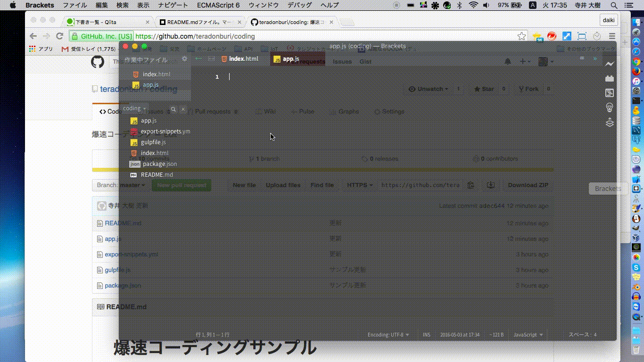
Task: Open HTTPS clone protocol dropdown
Action: coord(360,185)
